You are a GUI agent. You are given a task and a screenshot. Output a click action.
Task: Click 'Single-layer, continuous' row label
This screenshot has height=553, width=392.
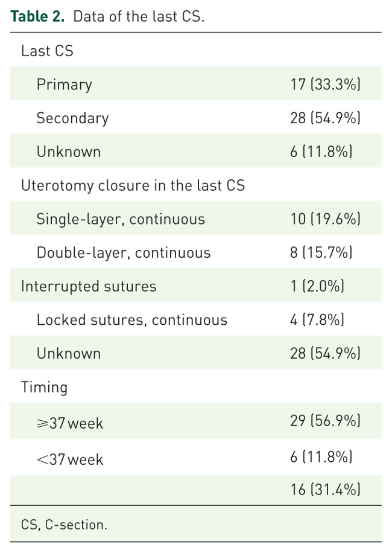121,219
